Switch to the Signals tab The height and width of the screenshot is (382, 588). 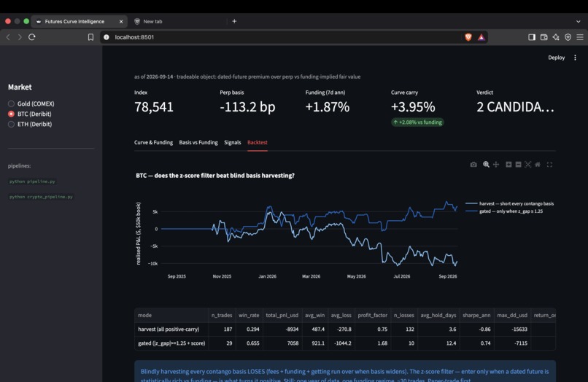pyautogui.click(x=233, y=142)
